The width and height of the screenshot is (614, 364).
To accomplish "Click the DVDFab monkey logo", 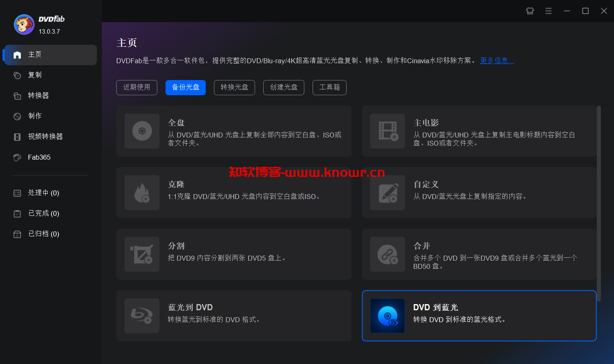I will click(x=24, y=25).
